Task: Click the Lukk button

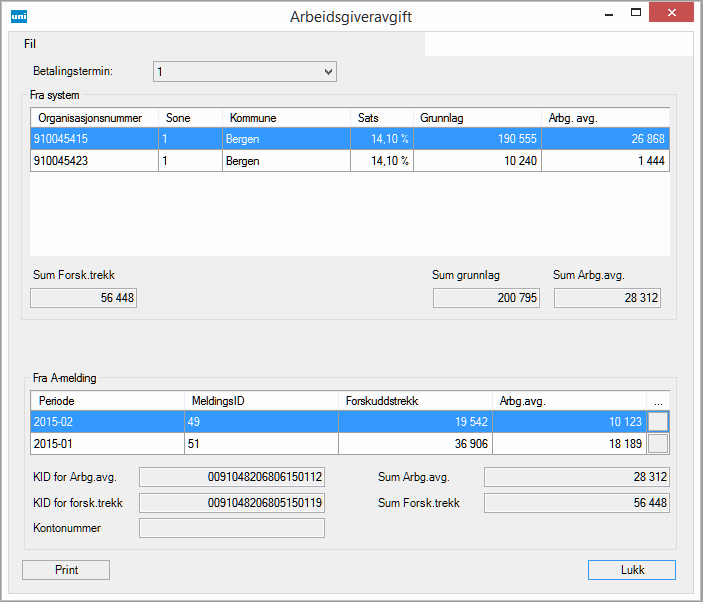Action: pyautogui.click(x=632, y=570)
